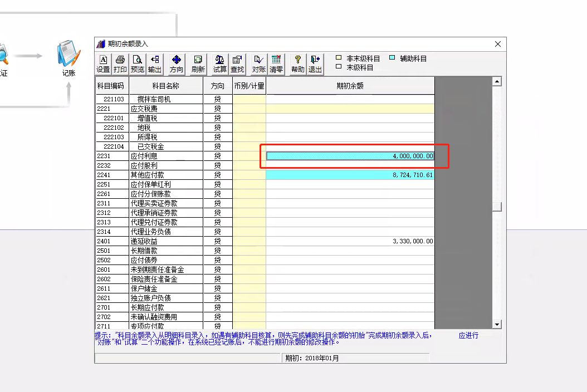Select the 已交税金 account name
The width and height of the screenshot is (587, 392).
150,146
